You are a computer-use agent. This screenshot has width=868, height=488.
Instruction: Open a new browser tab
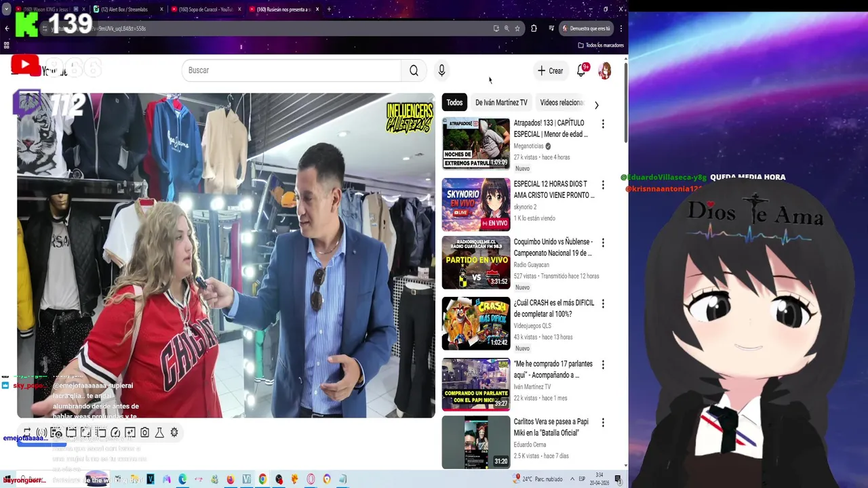pyautogui.click(x=329, y=9)
